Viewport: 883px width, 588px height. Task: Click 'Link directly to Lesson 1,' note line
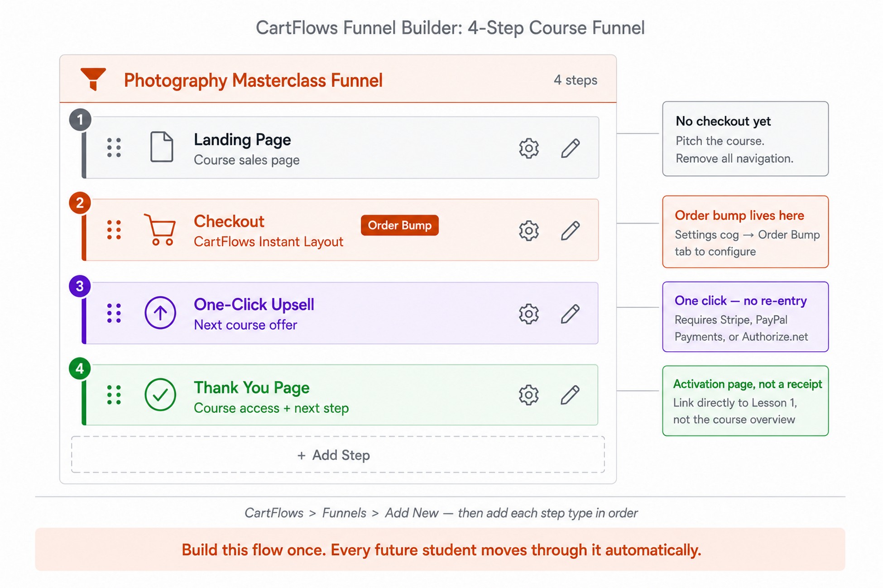click(735, 402)
